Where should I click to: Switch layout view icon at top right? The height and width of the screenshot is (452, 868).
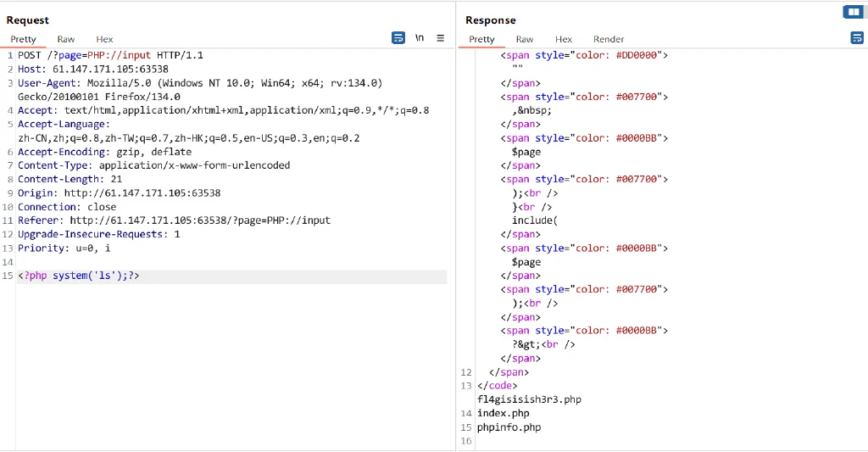point(853,12)
